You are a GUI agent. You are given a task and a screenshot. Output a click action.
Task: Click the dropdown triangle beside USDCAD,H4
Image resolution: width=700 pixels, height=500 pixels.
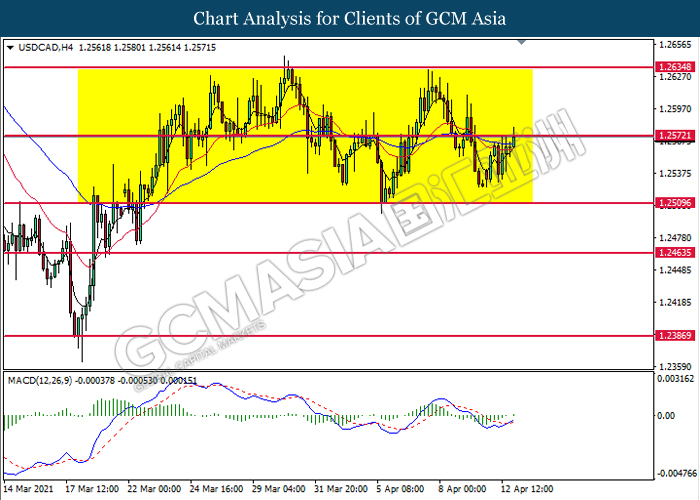pyautogui.click(x=11, y=47)
